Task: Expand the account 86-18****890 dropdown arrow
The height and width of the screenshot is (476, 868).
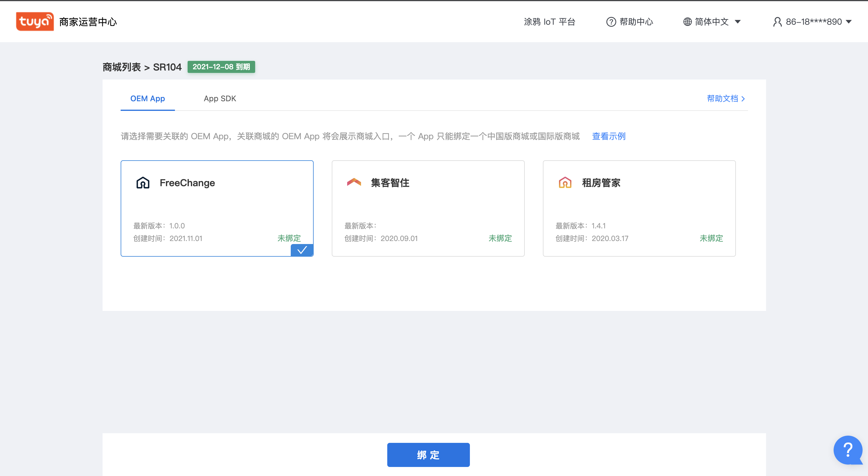Action: (849, 22)
